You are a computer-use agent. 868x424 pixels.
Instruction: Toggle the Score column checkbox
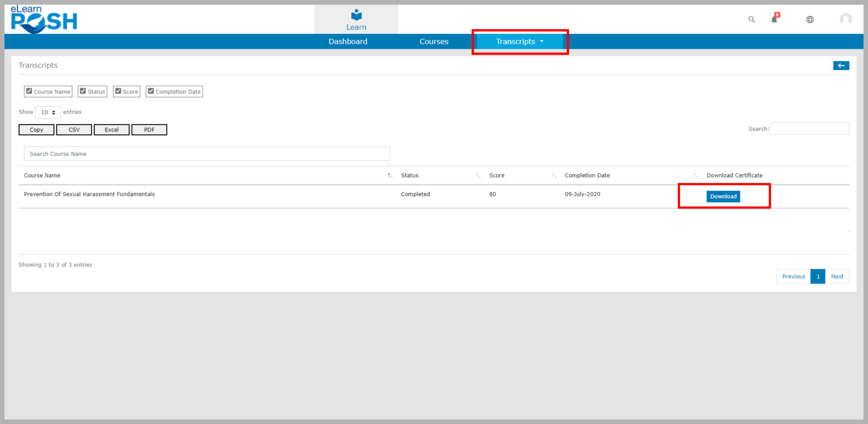pyautogui.click(x=118, y=91)
